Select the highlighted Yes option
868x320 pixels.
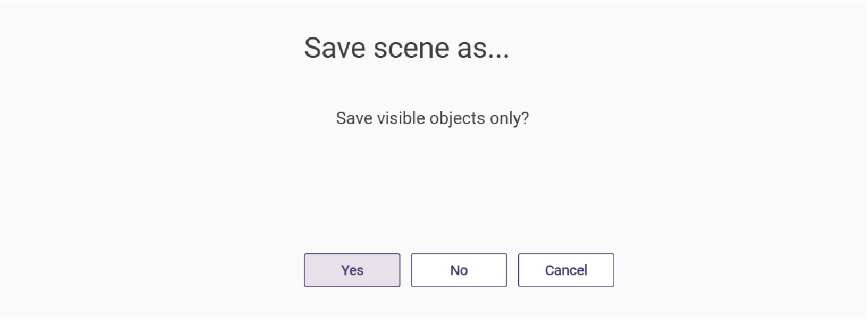click(x=352, y=270)
